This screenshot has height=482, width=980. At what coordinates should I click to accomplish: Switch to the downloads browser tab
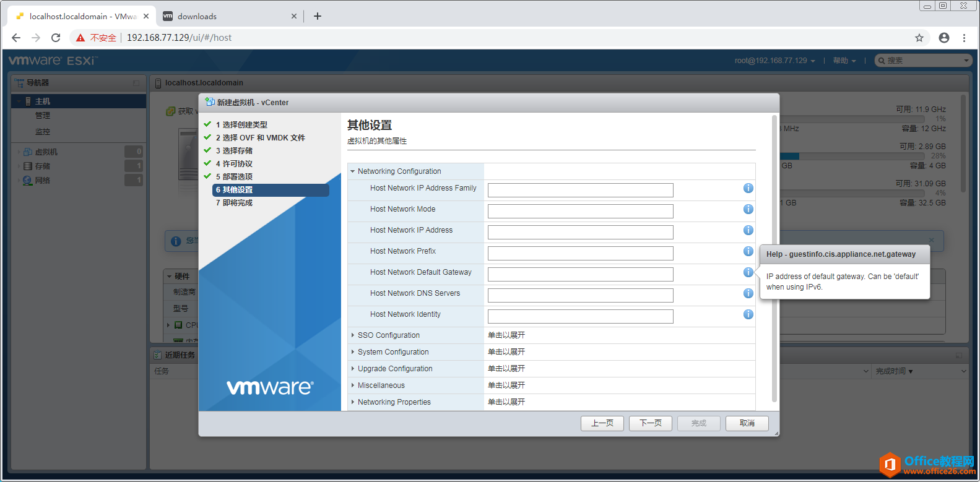point(229,16)
